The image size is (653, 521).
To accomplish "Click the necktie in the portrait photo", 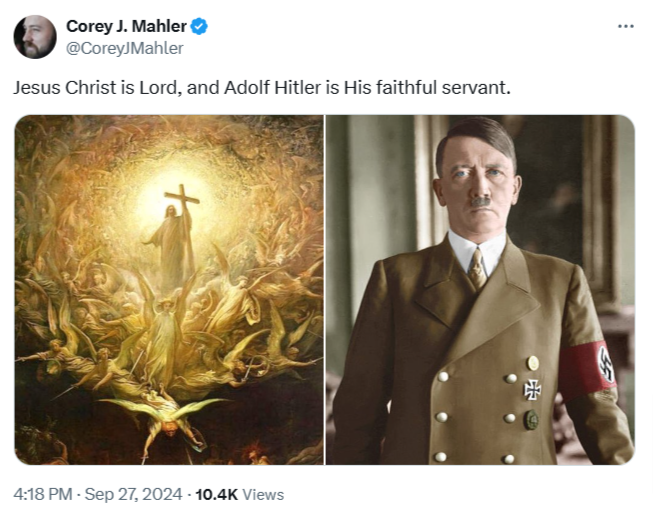I will (x=477, y=268).
